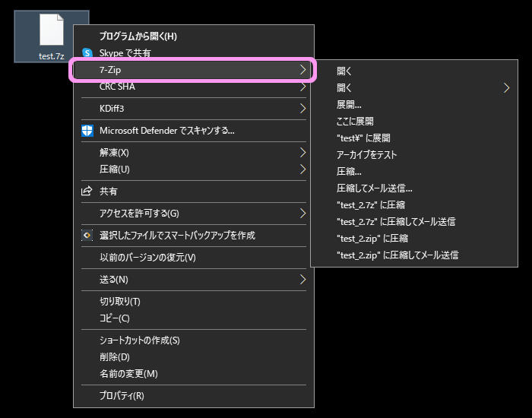Choose 削除(D) to delete the file
This screenshot has height=418, width=532.
click(x=193, y=357)
